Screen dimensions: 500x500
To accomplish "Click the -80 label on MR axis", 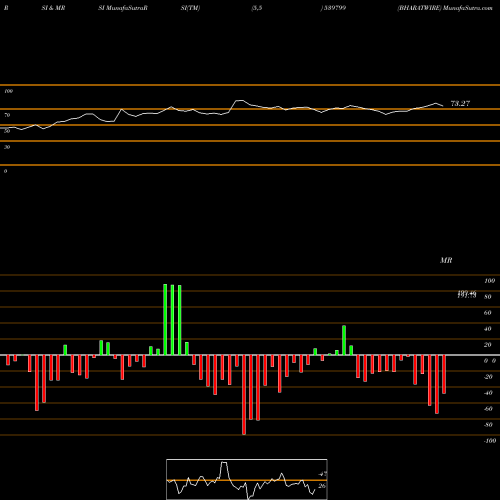I will tap(488, 425).
